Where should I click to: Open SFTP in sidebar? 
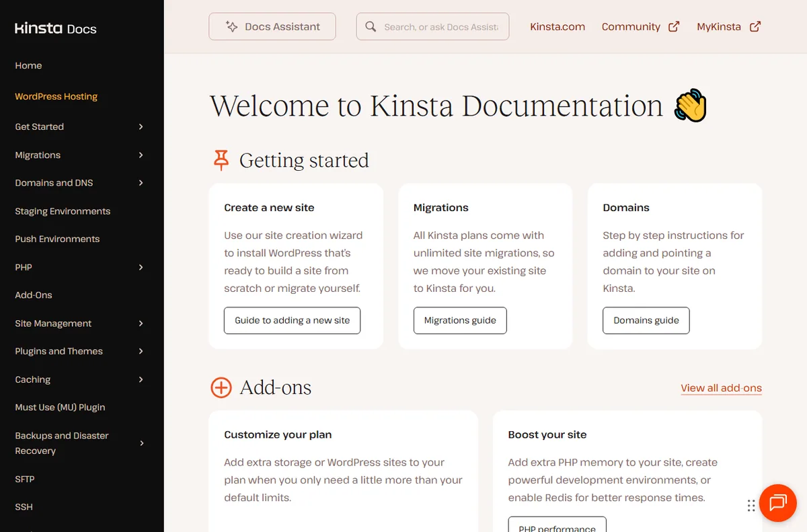(x=25, y=479)
